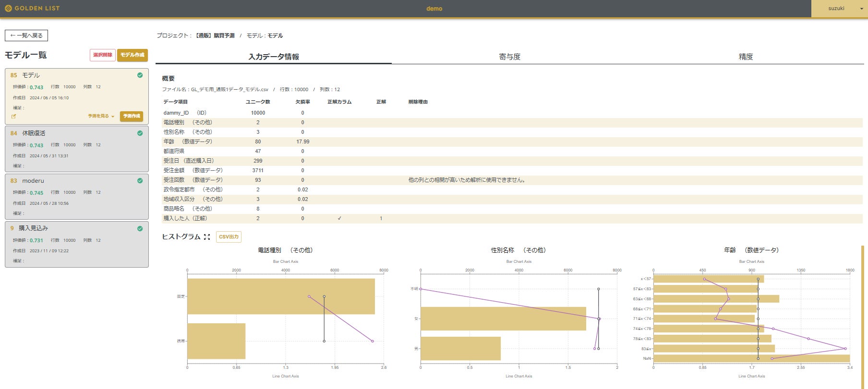Click the 性別名称 (その他) chart title

click(x=518, y=250)
